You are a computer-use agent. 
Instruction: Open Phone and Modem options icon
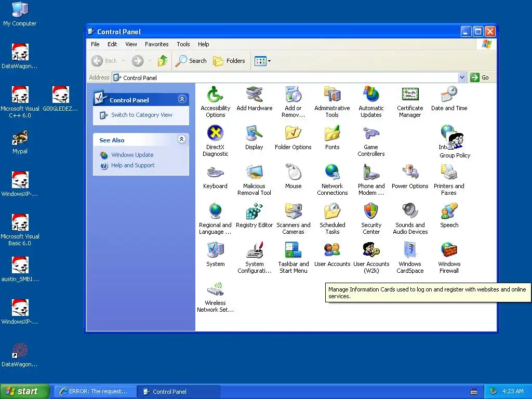[371, 172]
